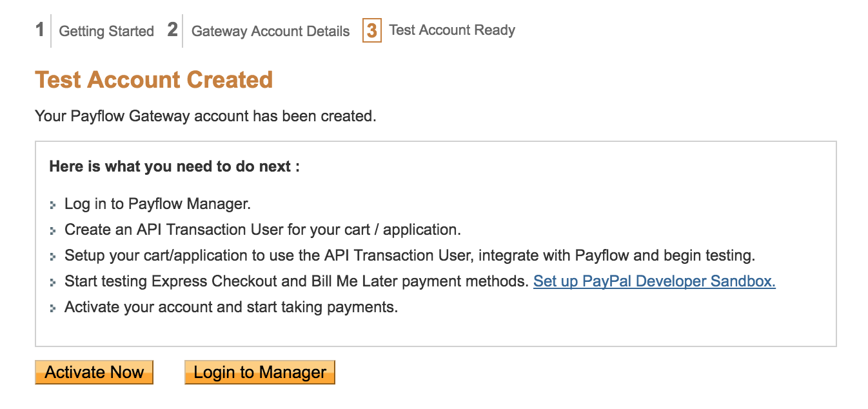Go to the Getting Started step

(x=106, y=31)
